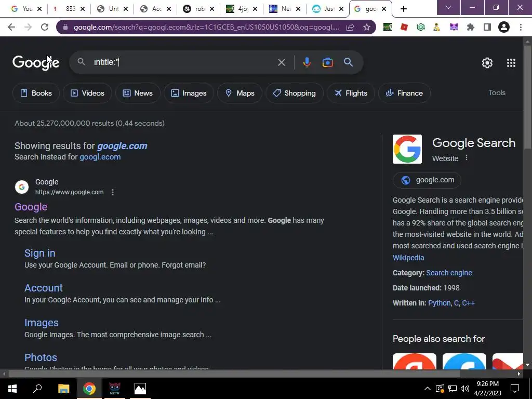Open the Images sitelink
Screen dimensions: 532x399
pos(42,323)
